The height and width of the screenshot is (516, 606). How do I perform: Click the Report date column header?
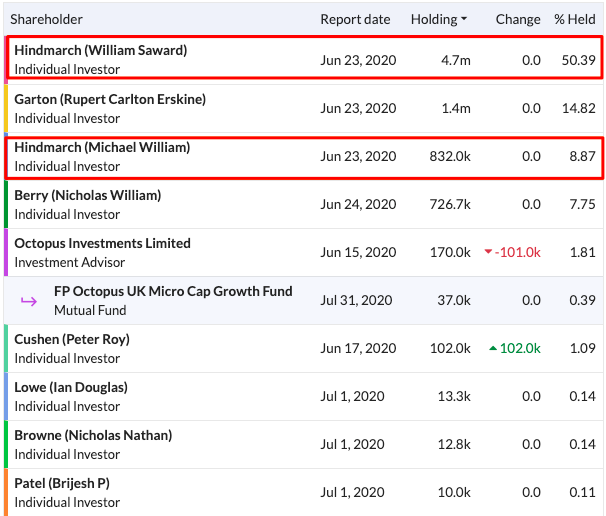[355, 19]
